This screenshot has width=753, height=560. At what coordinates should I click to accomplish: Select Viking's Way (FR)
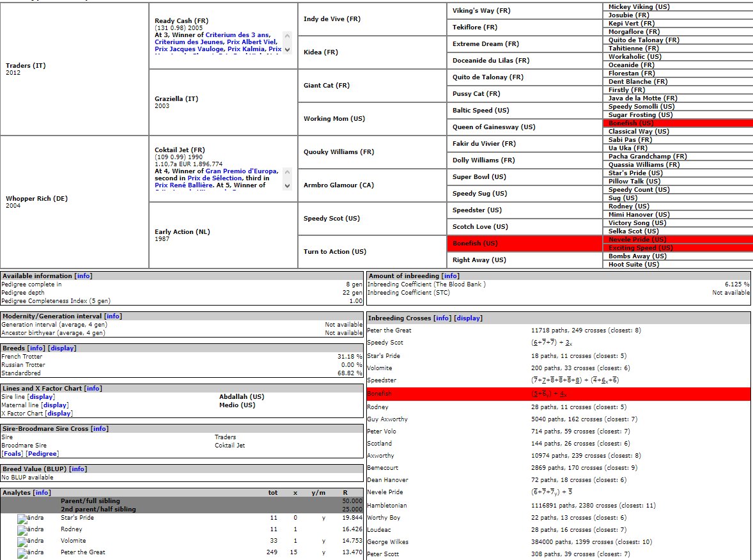point(481,11)
